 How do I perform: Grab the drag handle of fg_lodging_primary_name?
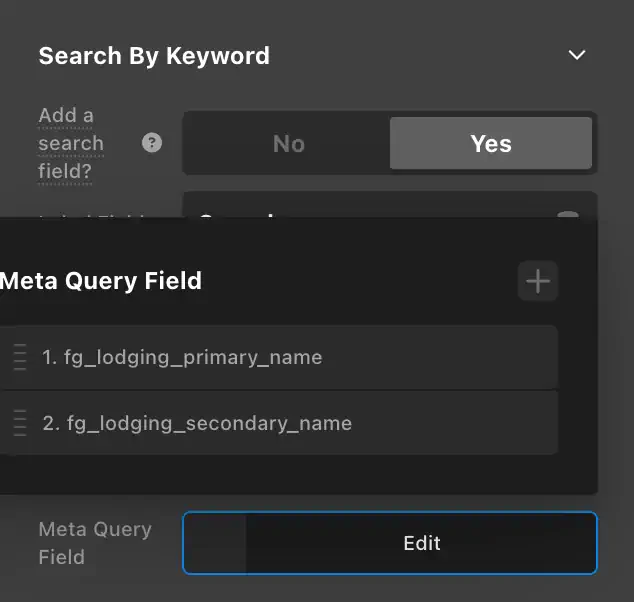click(20, 357)
